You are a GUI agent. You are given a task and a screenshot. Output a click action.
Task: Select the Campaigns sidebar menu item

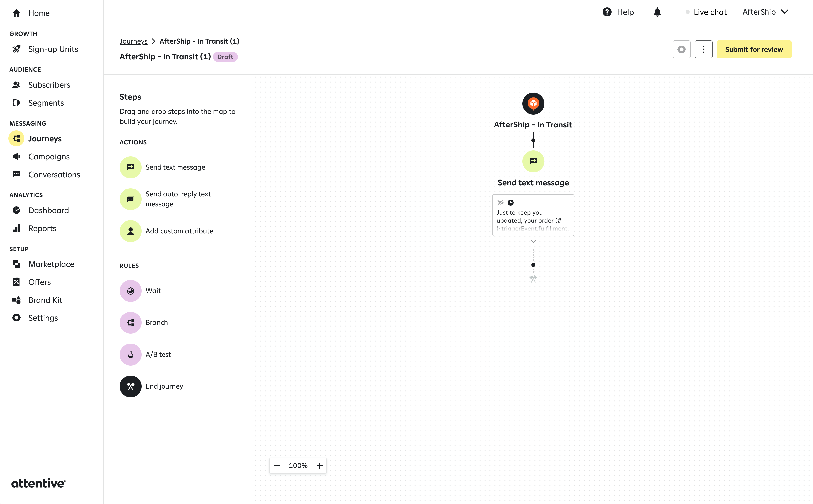(x=49, y=156)
